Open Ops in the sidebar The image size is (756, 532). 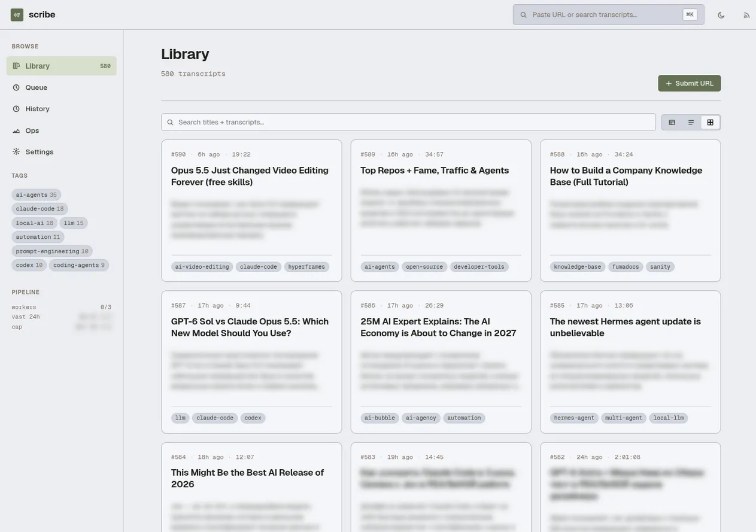click(61, 130)
